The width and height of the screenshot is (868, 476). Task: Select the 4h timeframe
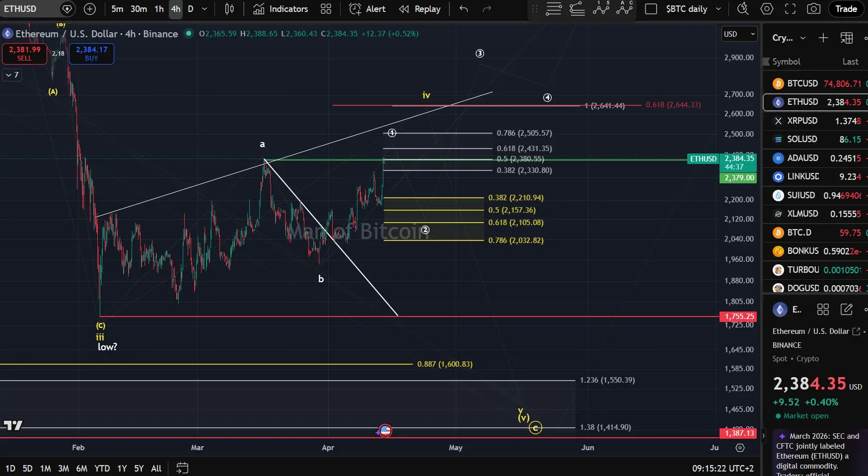coord(176,9)
